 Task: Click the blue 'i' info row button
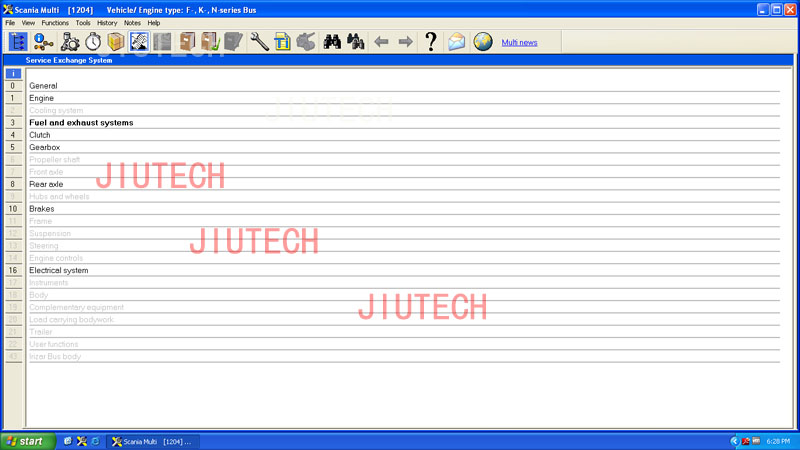pos(13,74)
